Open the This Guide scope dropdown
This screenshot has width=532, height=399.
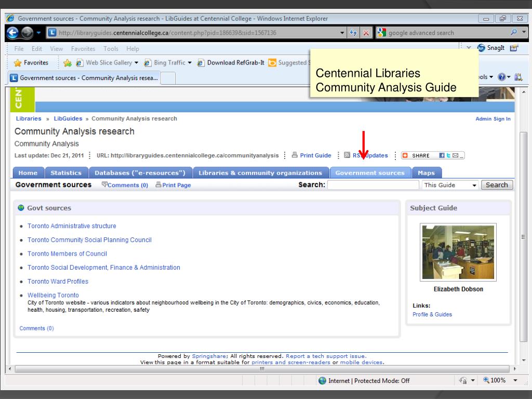tap(450, 185)
